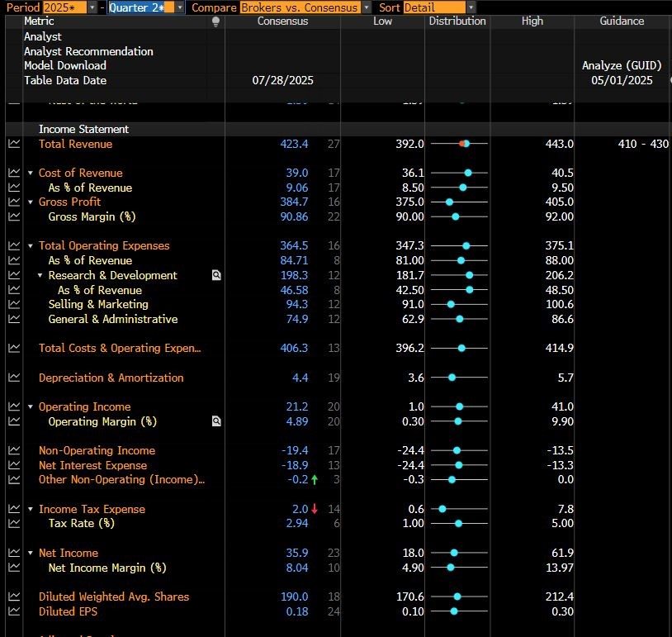Open chart icon for Gross Margin (%) row
The height and width of the screenshot is (637, 672).
pyautogui.click(x=14, y=216)
